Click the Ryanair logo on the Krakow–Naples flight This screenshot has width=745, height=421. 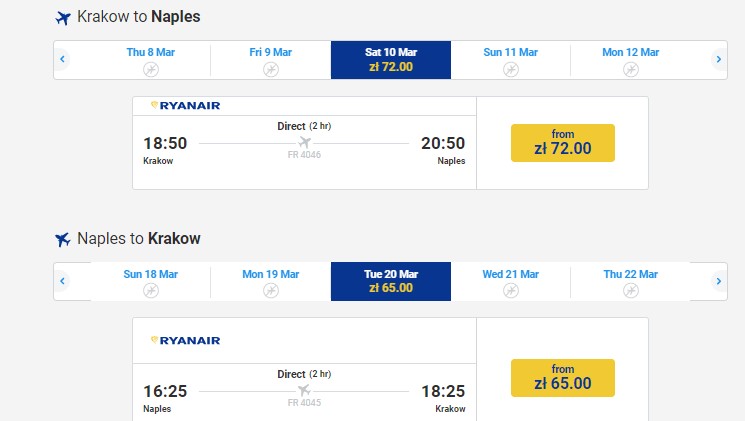tap(185, 106)
